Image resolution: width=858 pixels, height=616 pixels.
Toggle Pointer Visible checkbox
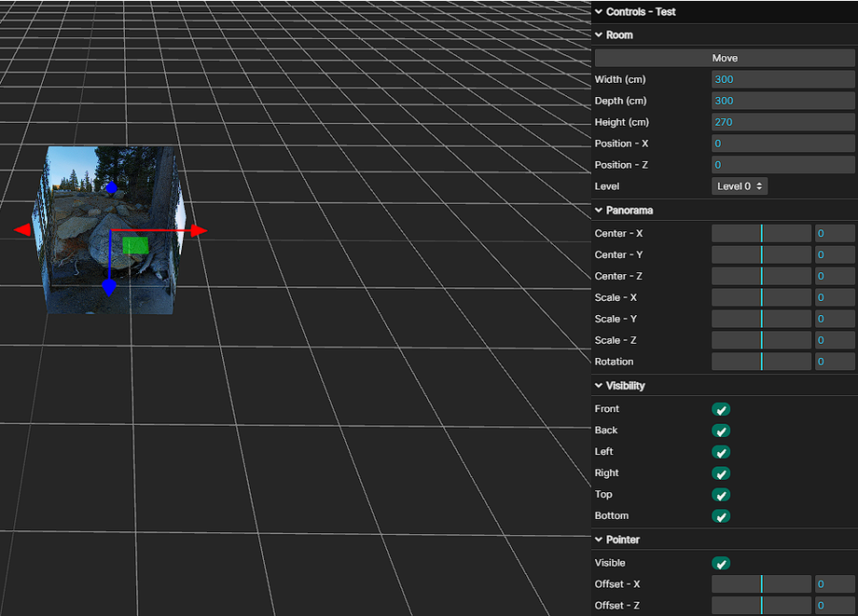[x=721, y=563]
